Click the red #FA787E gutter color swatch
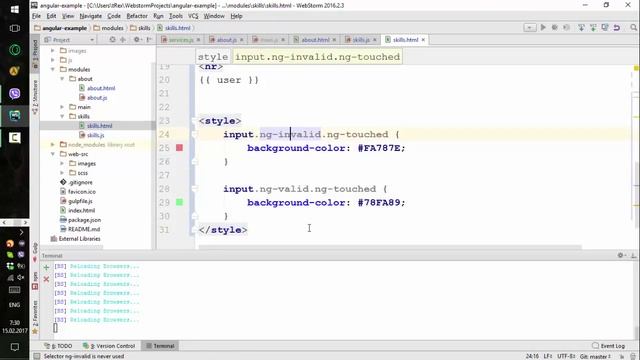640x360 pixels. tap(179, 147)
